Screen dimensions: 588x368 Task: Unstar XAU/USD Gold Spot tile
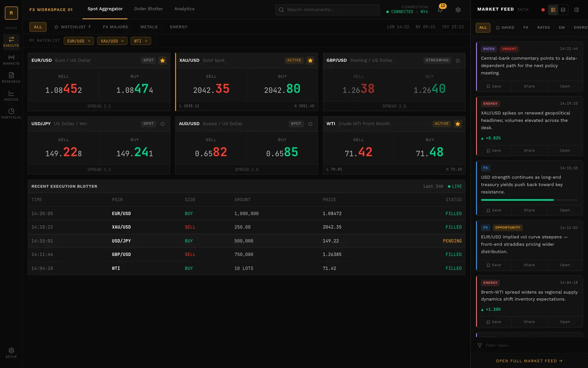click(310, 60)
